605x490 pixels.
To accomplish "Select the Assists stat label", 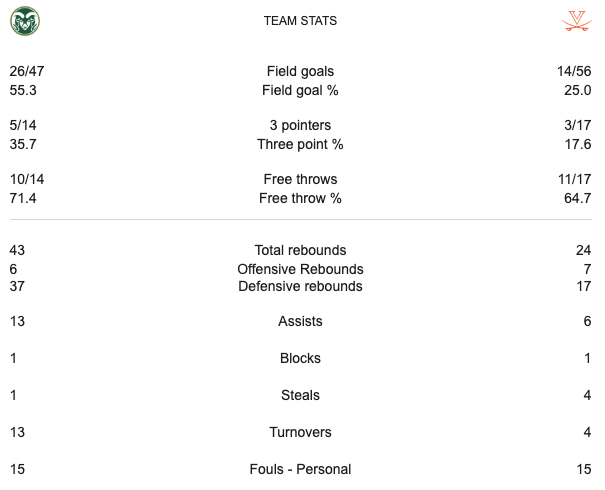I will coord(300,322).
